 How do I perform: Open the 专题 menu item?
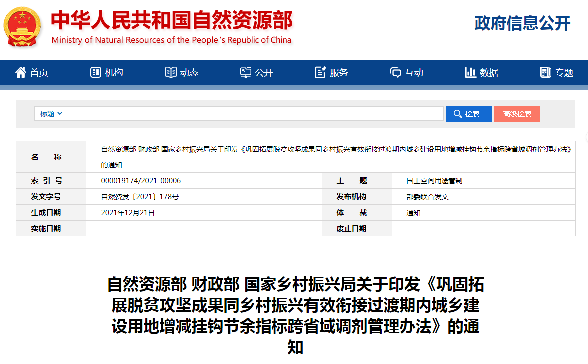click(x=557, y=72)
